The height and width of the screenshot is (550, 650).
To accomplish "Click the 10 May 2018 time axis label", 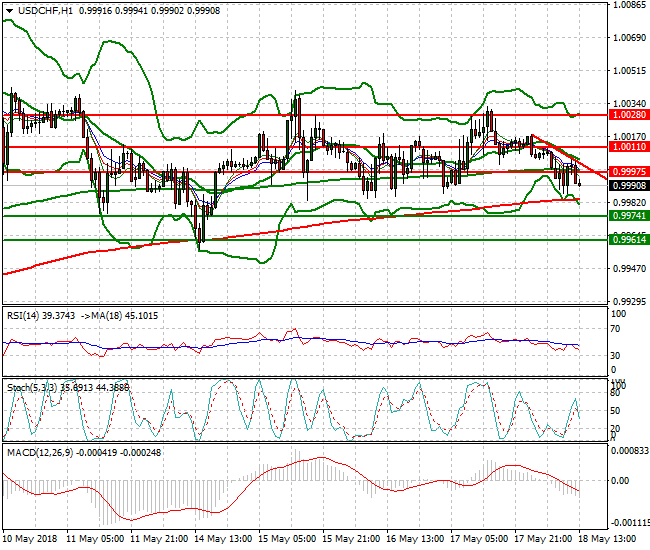I will (x=29, y=539).
